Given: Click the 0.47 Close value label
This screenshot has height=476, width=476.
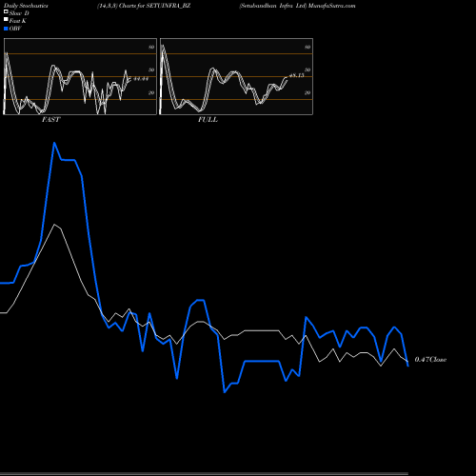Looking at the screenshot, I should (430, 360).
